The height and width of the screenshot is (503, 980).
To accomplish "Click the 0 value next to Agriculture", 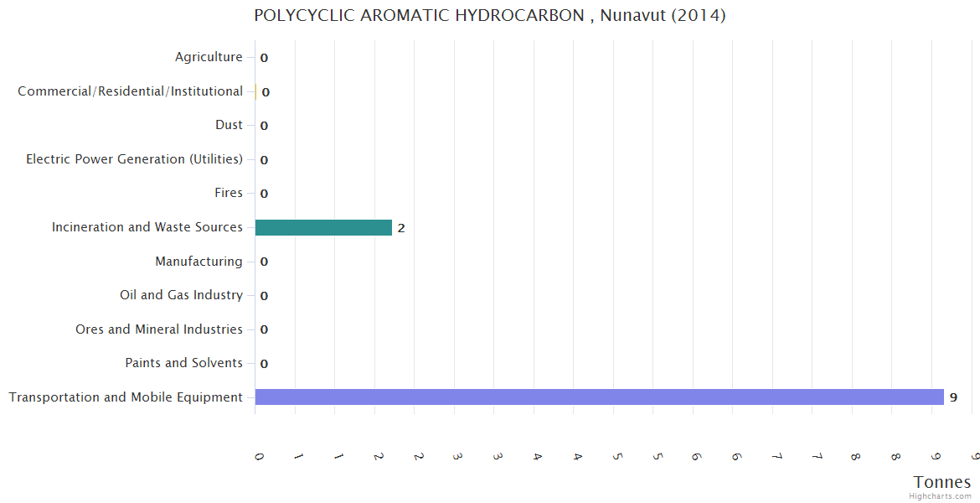I will click(264, 58).
